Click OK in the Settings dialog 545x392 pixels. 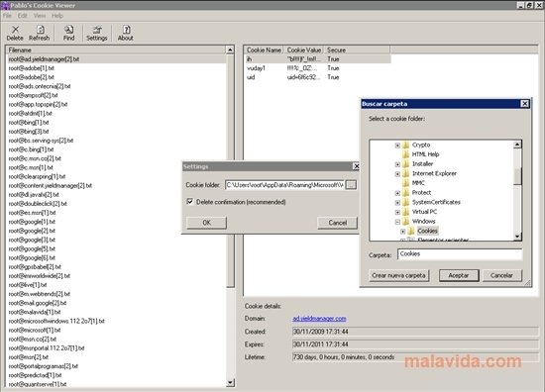206,223
